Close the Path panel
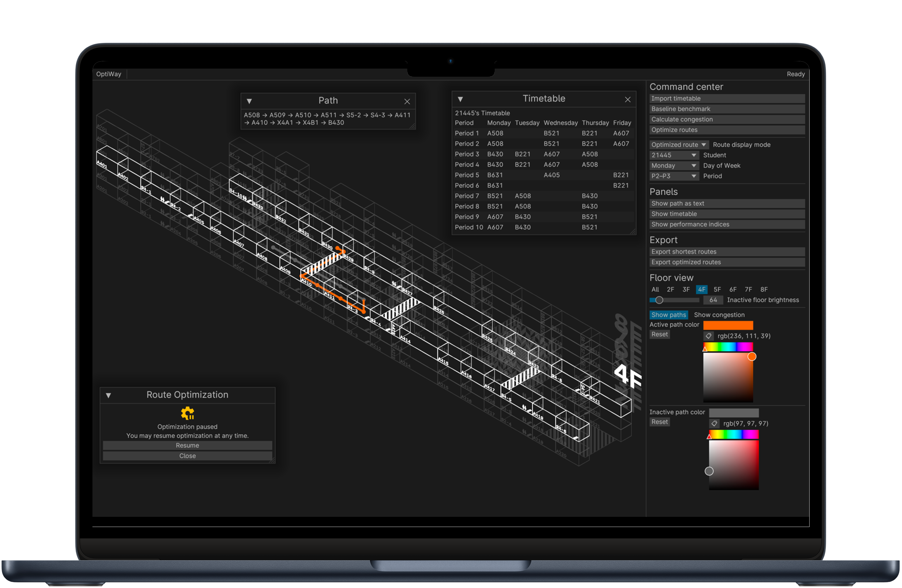Screen dimensions: 902x588 point(407,101)
